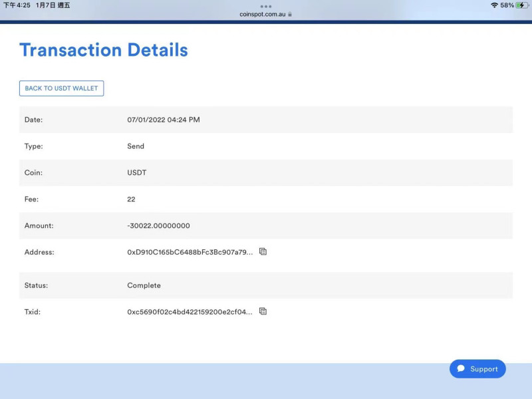Select the truncated 0xc5690f02 Txid text

coord(190,312)
